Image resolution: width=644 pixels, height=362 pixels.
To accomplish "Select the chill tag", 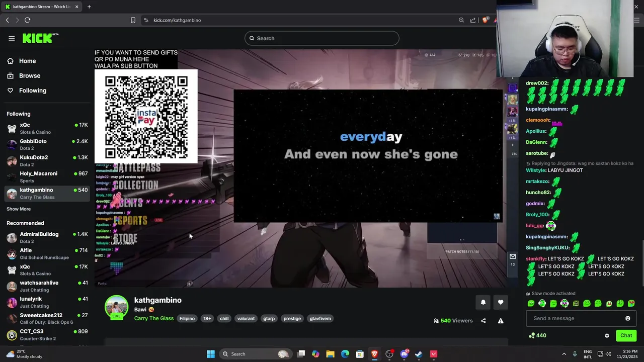I will click(x=224, y=318).
